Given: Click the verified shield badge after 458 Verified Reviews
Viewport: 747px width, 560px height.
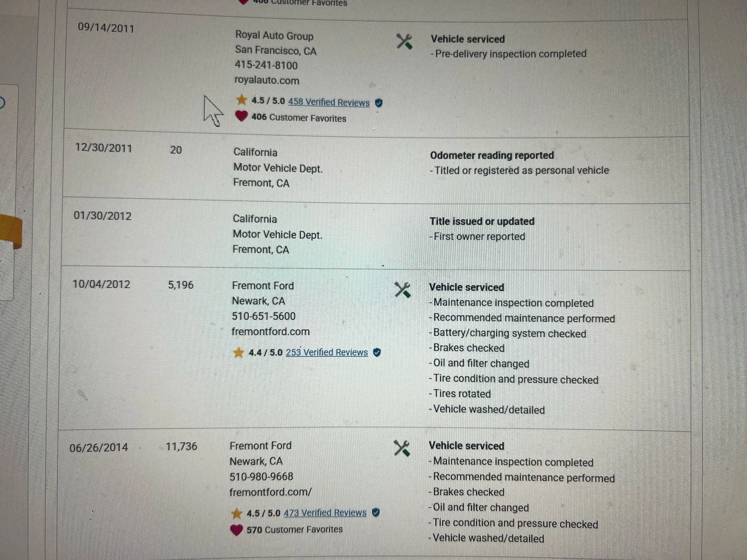Looking at the screenshot, I should coord(379,103).
